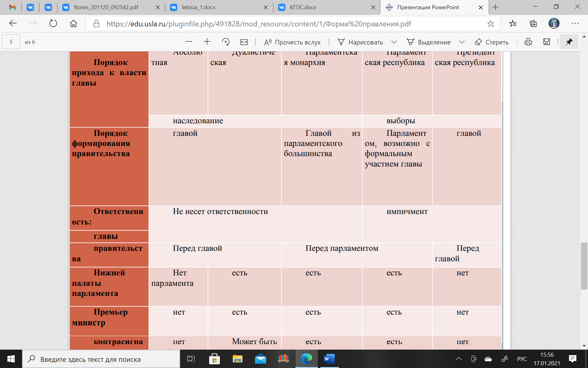Zoom out the PDF
The height and width of the screenshot is (368, 588).
coord(189,42)
